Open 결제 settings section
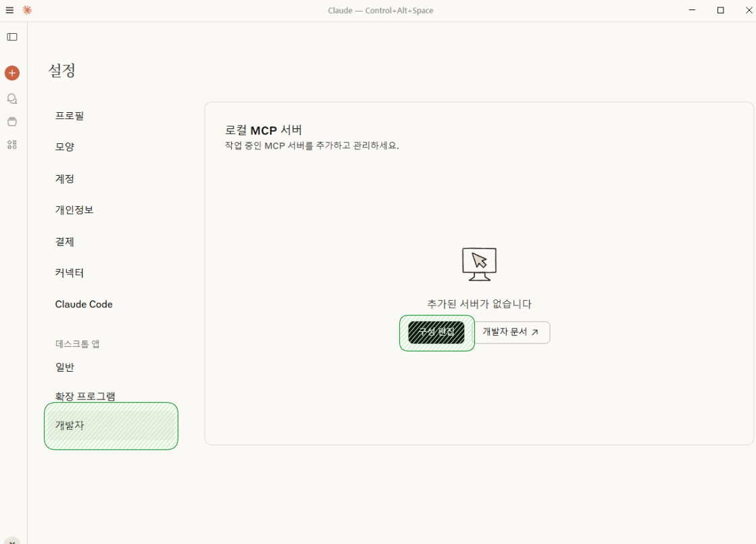 (65, 242)
